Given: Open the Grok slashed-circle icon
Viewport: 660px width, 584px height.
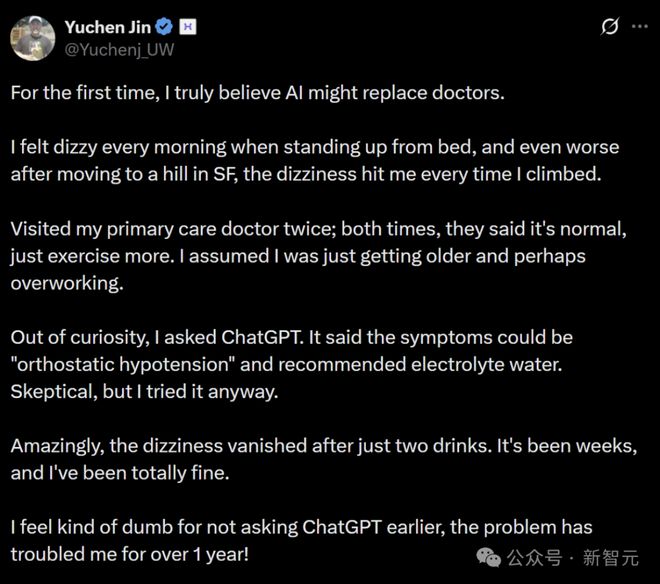Looking at the screenshot, I should [x=607, y=27].
